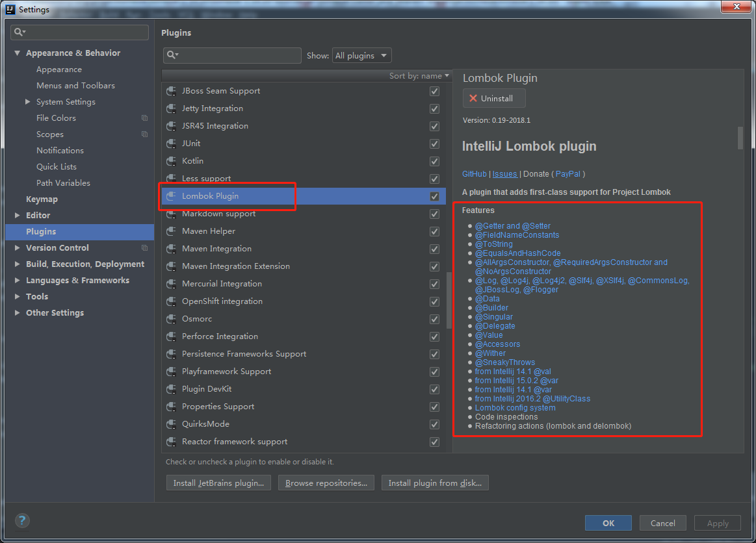Open the @Getter and @Setter feature link
The width and height of the screenshot is (756, 543).
(512, 225)
